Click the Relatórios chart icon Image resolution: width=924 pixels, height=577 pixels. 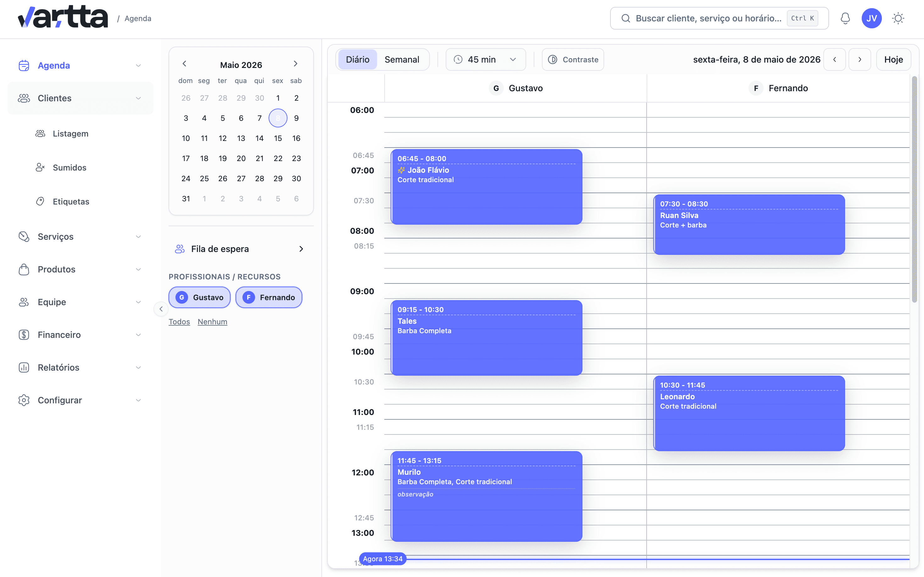tap(24, 367)
